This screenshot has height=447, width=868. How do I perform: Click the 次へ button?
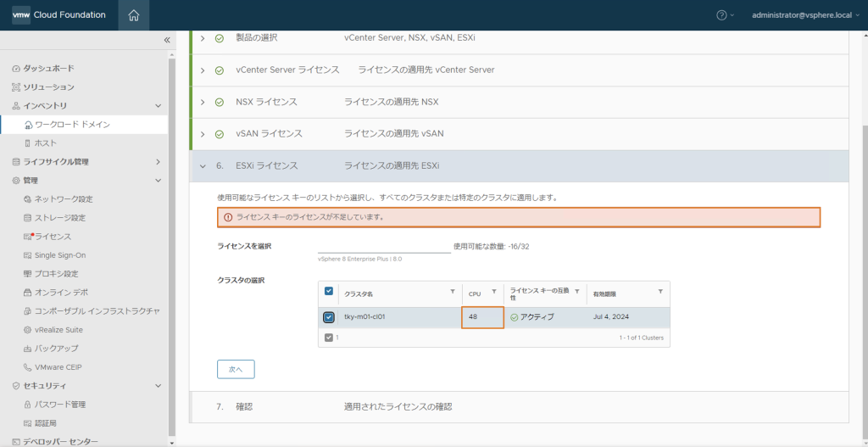[x=236, y=370]
